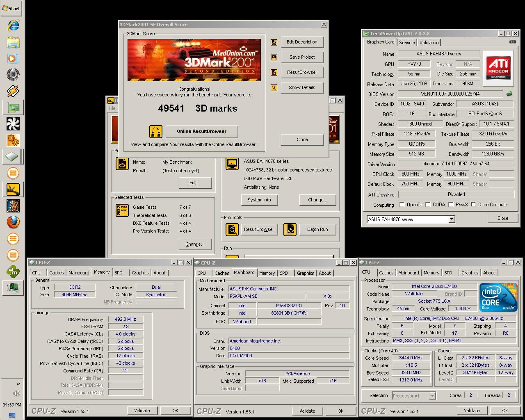Click the Show Details magnifier icon
525x420 pixels.
point(274,88)
